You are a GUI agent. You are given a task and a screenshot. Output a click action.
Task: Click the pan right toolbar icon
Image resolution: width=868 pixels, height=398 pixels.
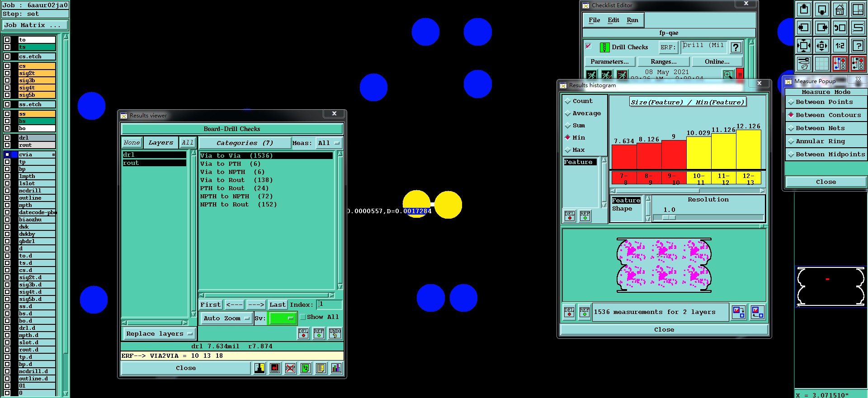tap(822, 28)
